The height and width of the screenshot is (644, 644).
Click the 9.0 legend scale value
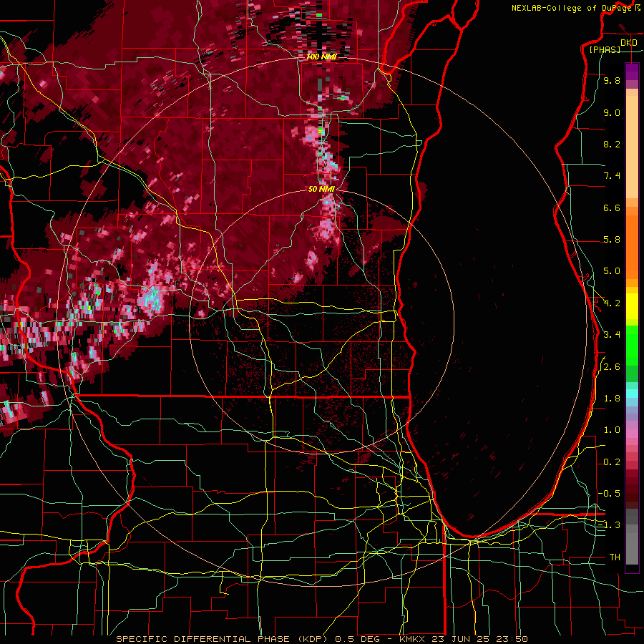(612, 112)
